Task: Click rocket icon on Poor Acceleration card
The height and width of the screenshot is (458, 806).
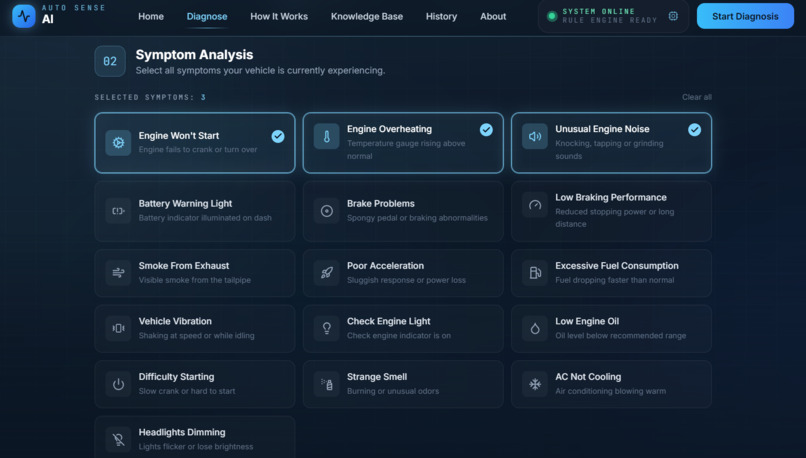Action: click(x=326, y=272)
